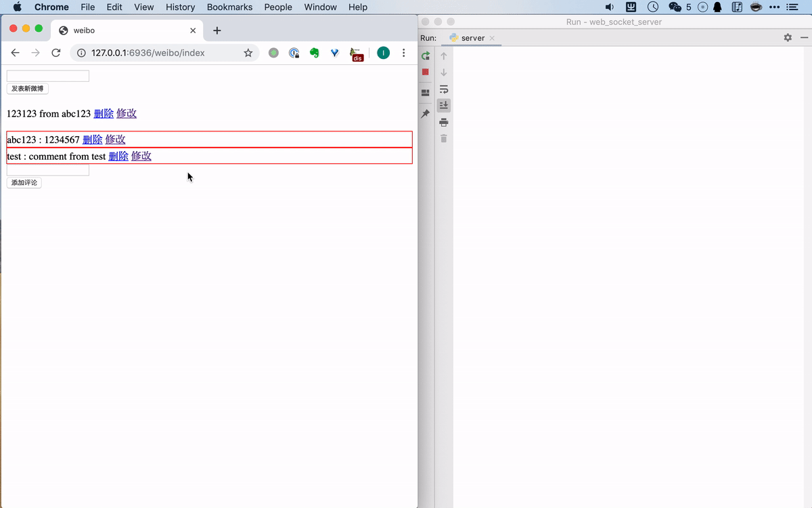Open the Apple menu
The width and height of the screenshot is (812, 508).
(17, 7)
